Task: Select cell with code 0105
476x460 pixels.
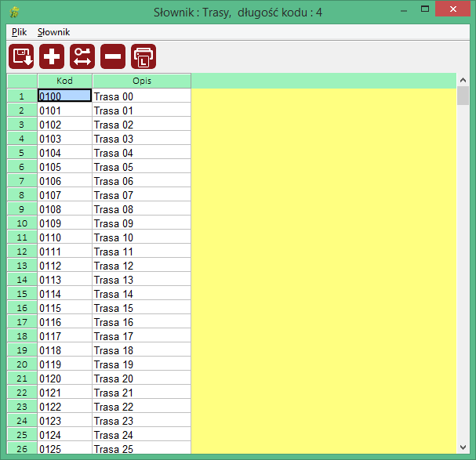Action: click(x=64, y=167)
